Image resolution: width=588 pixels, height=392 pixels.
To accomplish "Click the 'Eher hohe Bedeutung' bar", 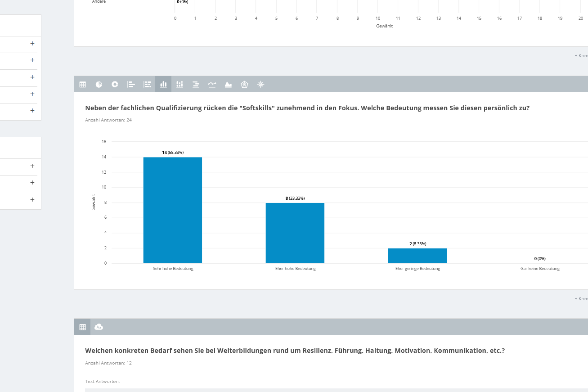I will [x=295, y=233].
